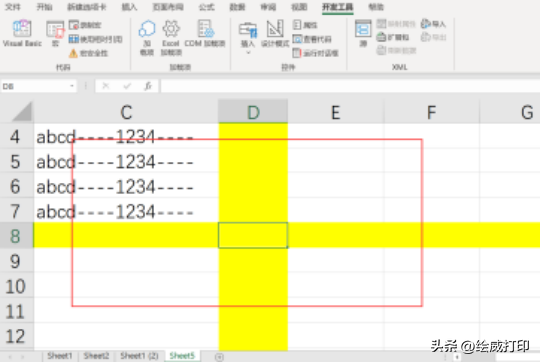
Task: Click the active cell D8
Action: pyautogui.click(x=253, y=236)
